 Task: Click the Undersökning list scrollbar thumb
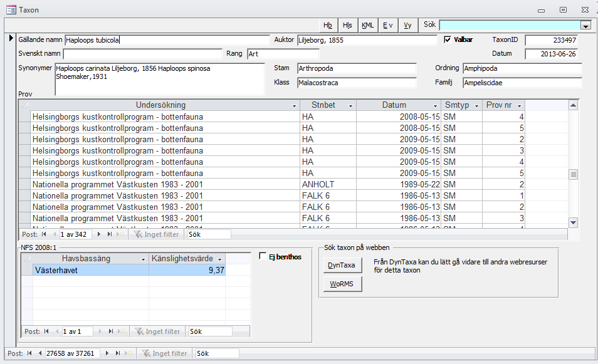(x=573, y=175)
